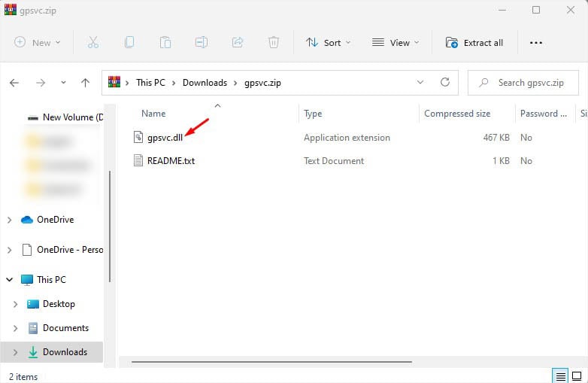The image size is (588, 383).
Task: Sort by the Name column header
Action: 153,114
